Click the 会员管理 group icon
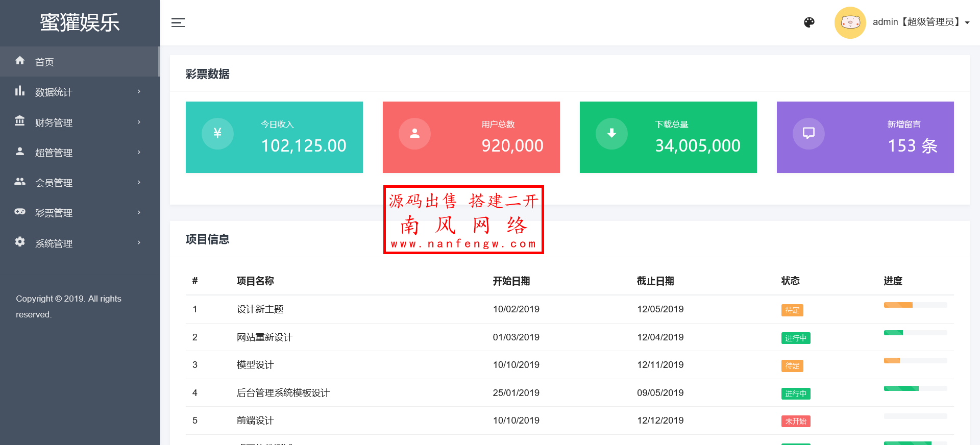The image size is (980, 445). (x=20, y=182)
